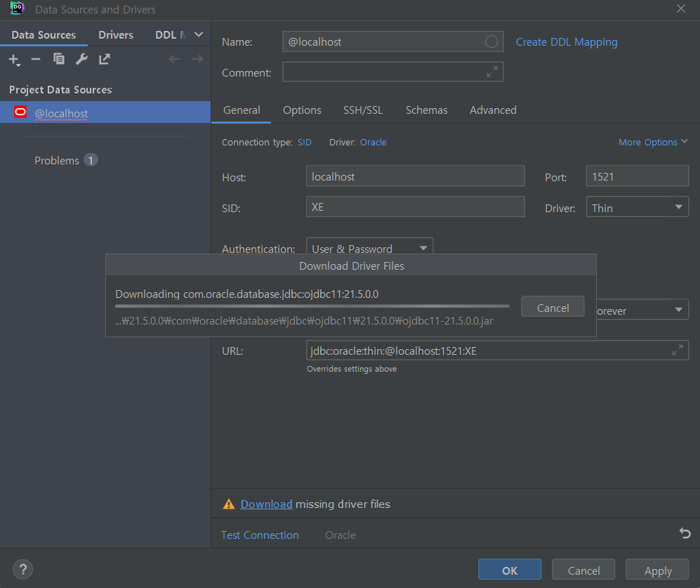Switch to the Data Sources tab
Screen dimensions: 700x588
[44, 34]
